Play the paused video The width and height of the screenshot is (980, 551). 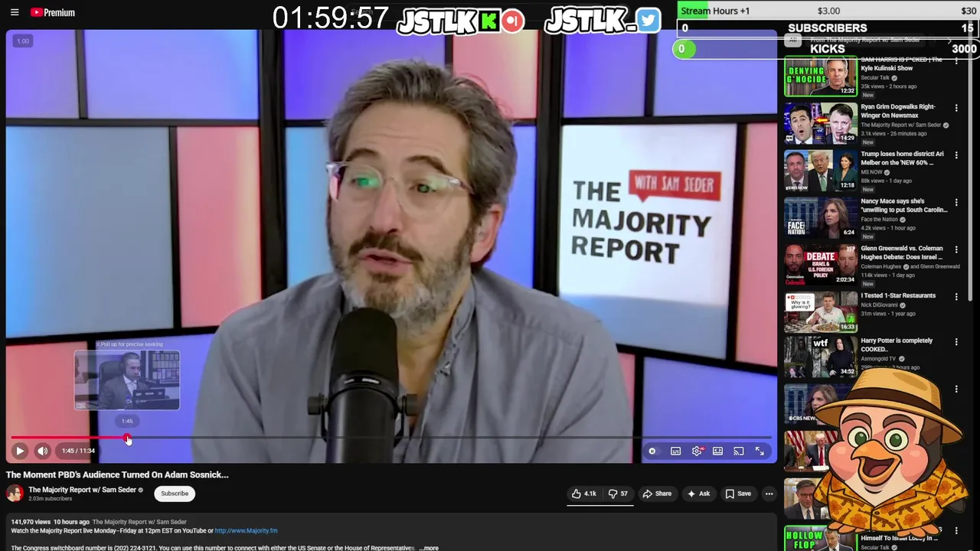[x=20, y=451]
